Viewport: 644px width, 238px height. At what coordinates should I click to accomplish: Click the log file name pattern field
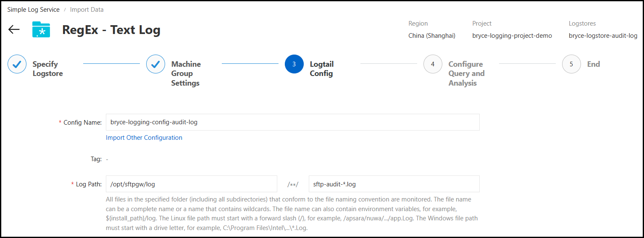point(394,184)
